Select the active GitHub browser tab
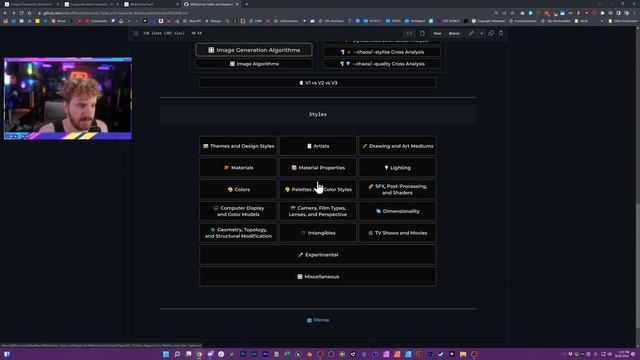Viewport: 640px width, 360px height. [x=211, y=4]
